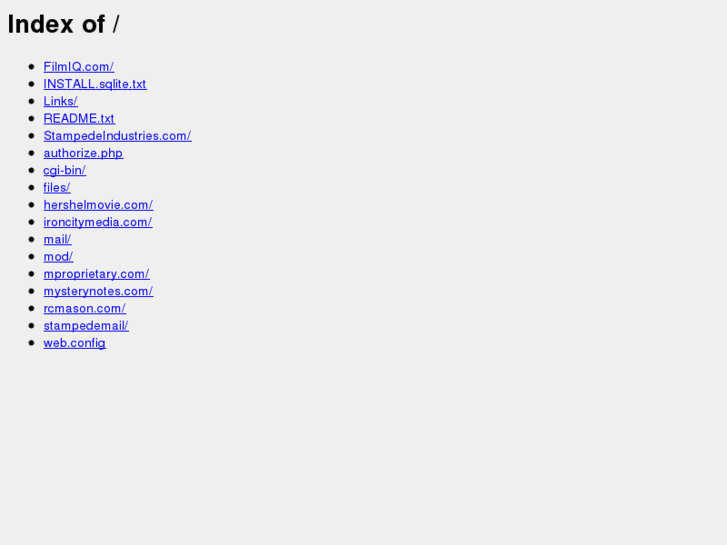The height and width of the screenshot is (545, 727).
Task: Go to the mail/ folder
Action: (57, 239)
